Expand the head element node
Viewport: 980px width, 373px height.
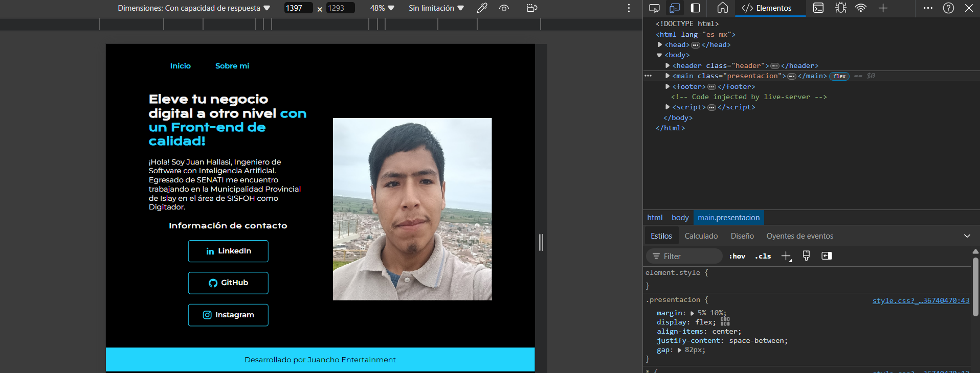[660, 44]
